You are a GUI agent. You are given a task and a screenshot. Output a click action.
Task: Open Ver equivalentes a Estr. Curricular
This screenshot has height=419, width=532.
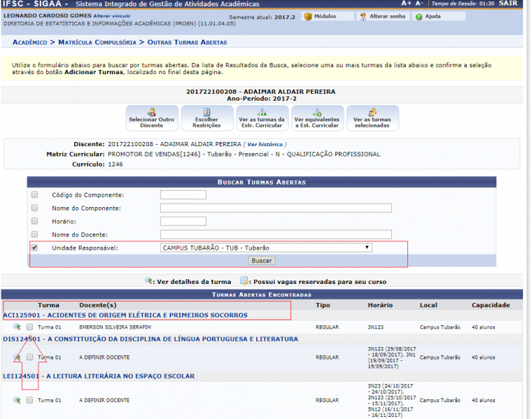click(x=316, y=113)
